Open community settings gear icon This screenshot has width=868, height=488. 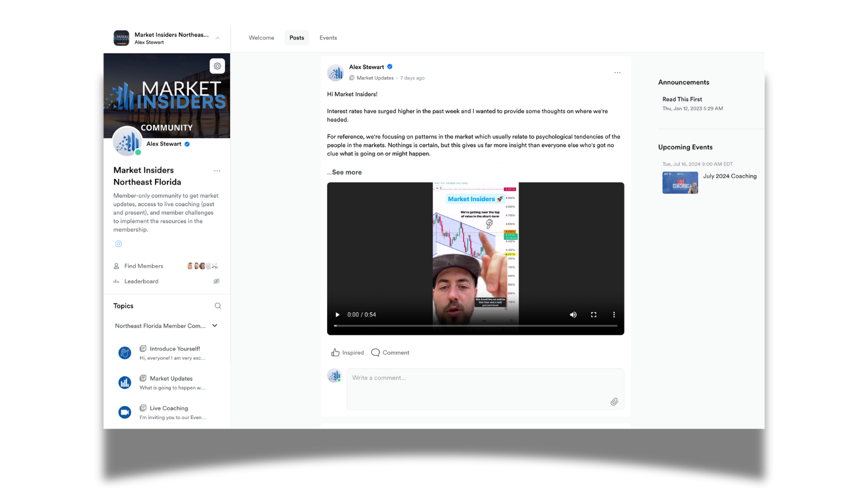tap(217, 66)
